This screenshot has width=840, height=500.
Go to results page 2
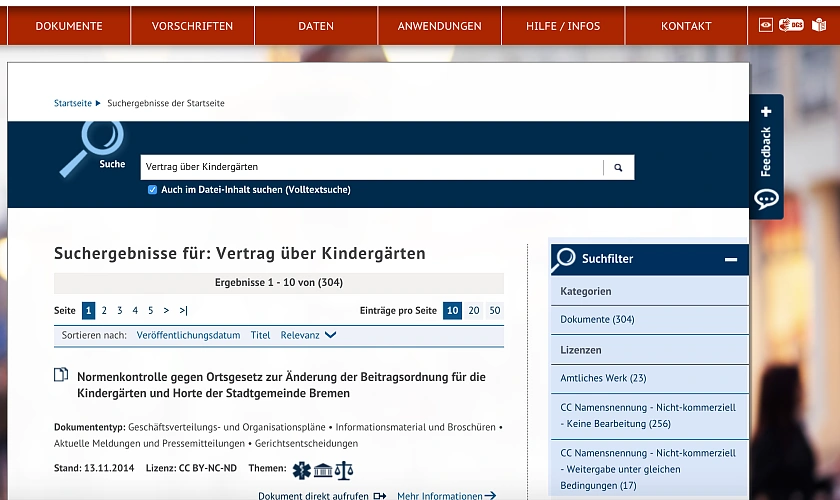pos(104,310)
